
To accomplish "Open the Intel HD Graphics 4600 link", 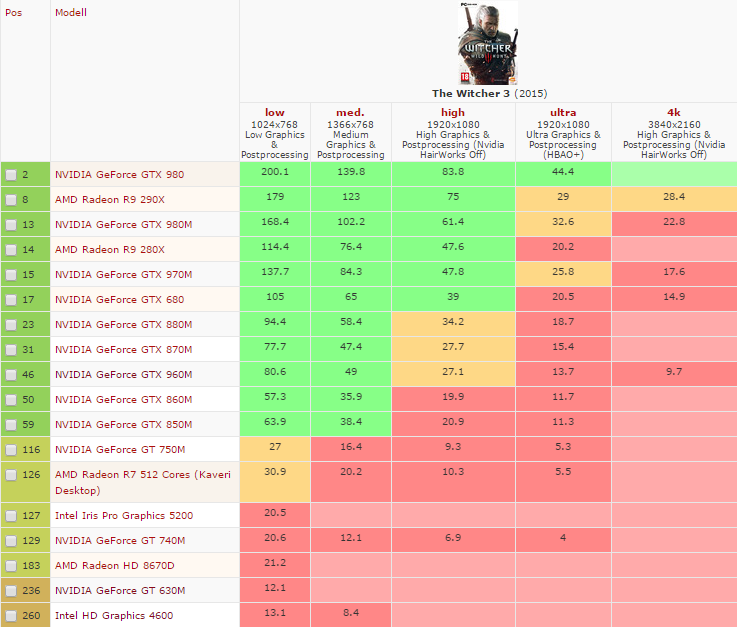I will (x=114, y=615).
